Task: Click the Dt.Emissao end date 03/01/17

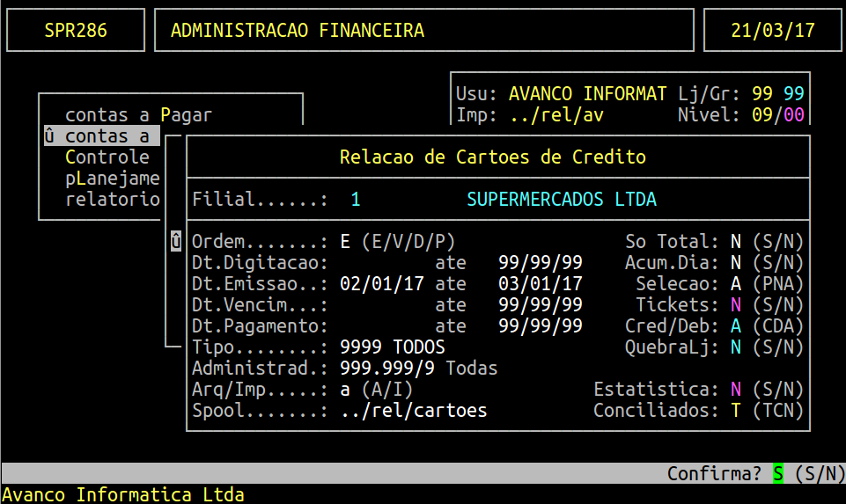Action: point(540,284)
